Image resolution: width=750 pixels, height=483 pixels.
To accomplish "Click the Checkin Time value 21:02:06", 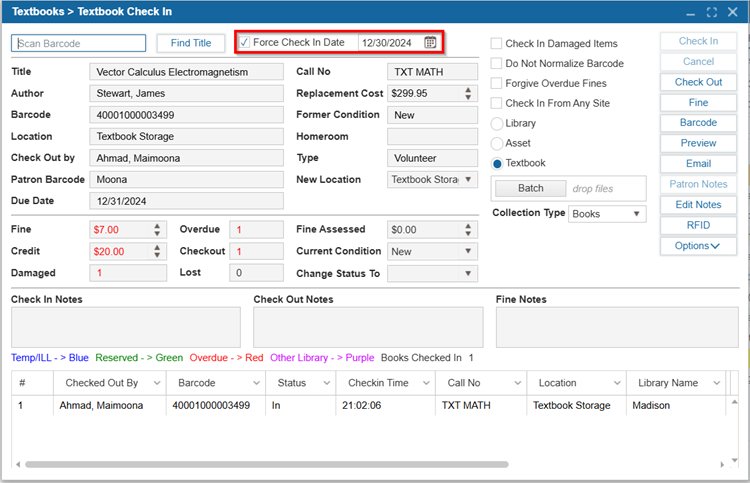I will click(362, 406).
